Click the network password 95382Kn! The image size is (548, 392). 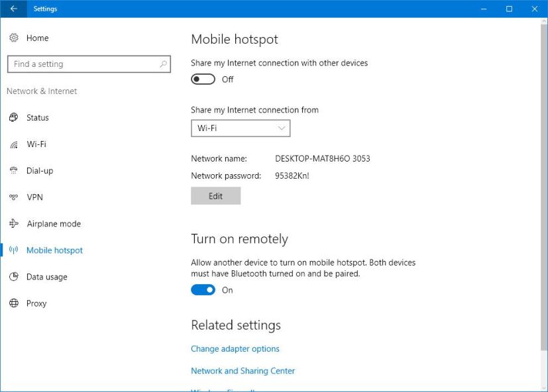[292, 175]
